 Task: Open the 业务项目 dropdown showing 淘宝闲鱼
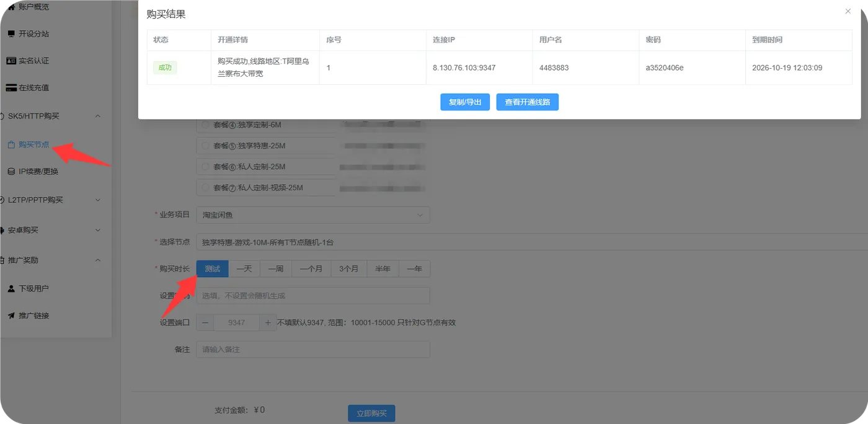tap(313, 215)
